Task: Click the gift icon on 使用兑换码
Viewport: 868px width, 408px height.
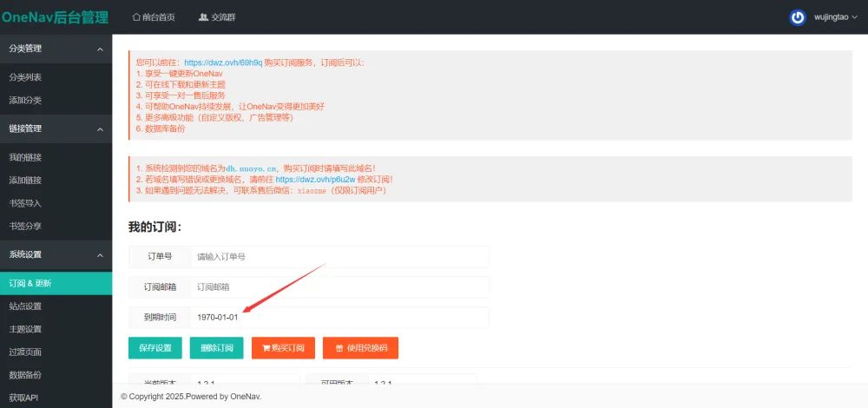Action: point(339,349)
